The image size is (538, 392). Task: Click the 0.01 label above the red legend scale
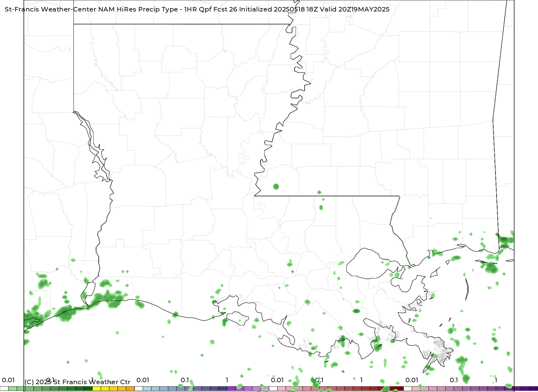click(x=277, y=380)
